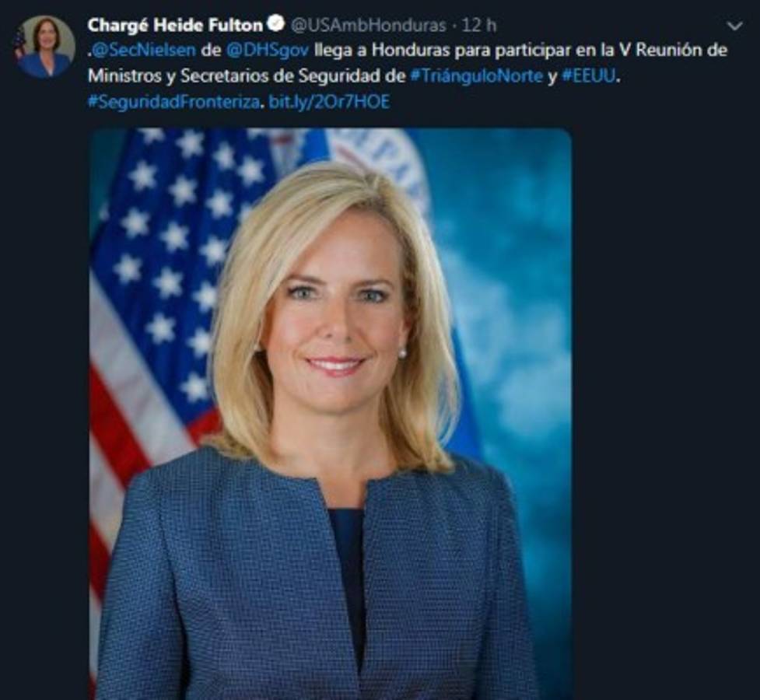Open Heide Fulton's profile avatar

coord(44,47)
